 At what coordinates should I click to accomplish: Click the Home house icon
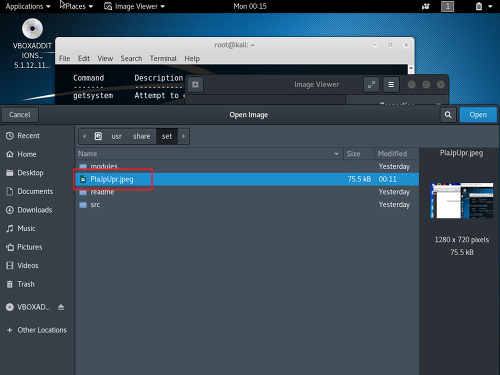10,154
